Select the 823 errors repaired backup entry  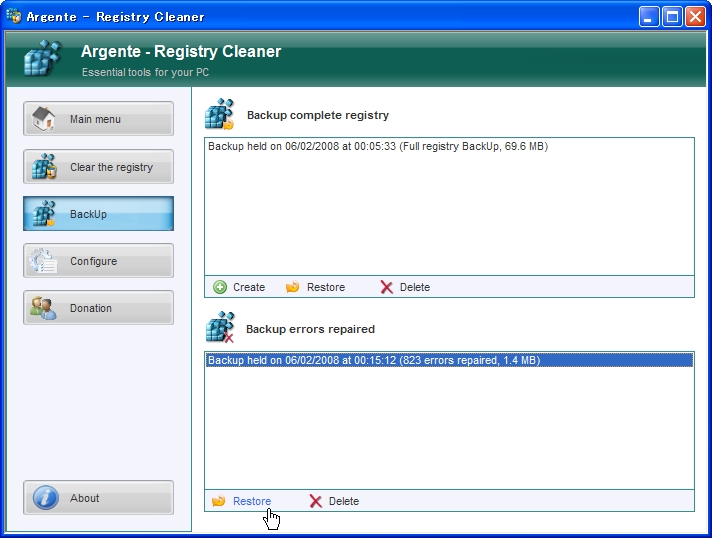point(449,360)
